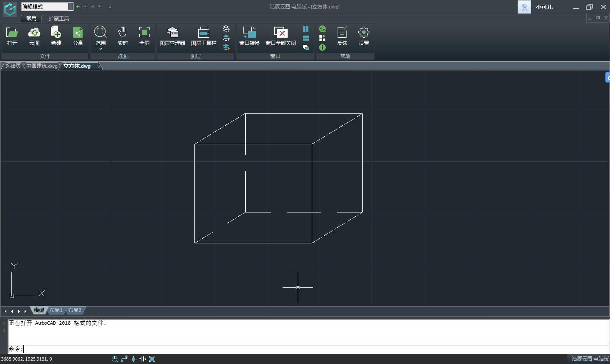This screenshot has width=610, height=364.
Task: Click the 反馈 feedback button
Action: click(342, 36)
